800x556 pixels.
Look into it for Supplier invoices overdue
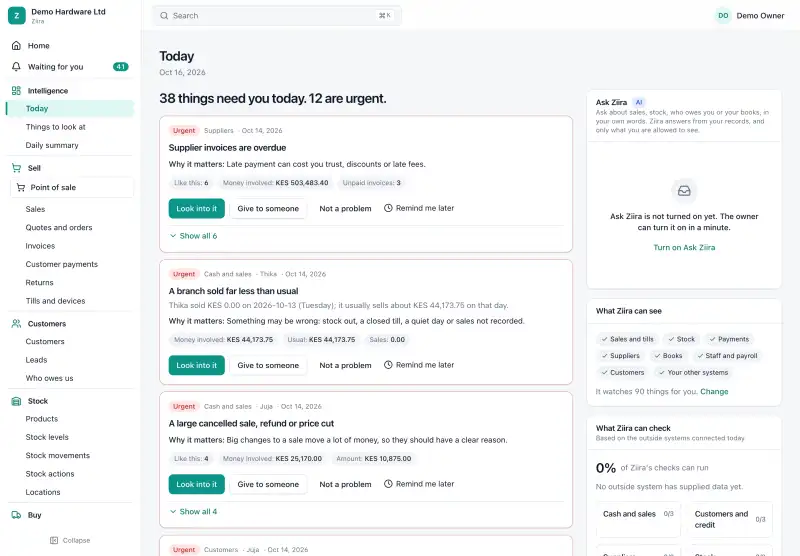[x=196, y=209]
